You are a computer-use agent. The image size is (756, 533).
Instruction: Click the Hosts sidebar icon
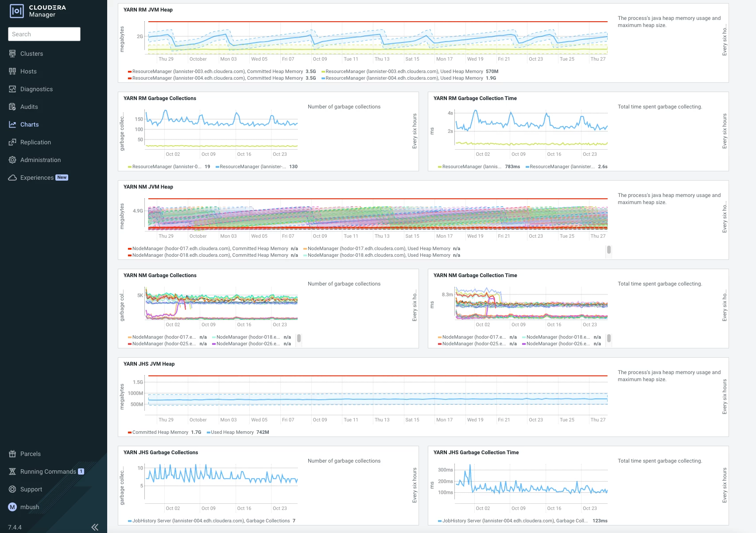(12, 71)
